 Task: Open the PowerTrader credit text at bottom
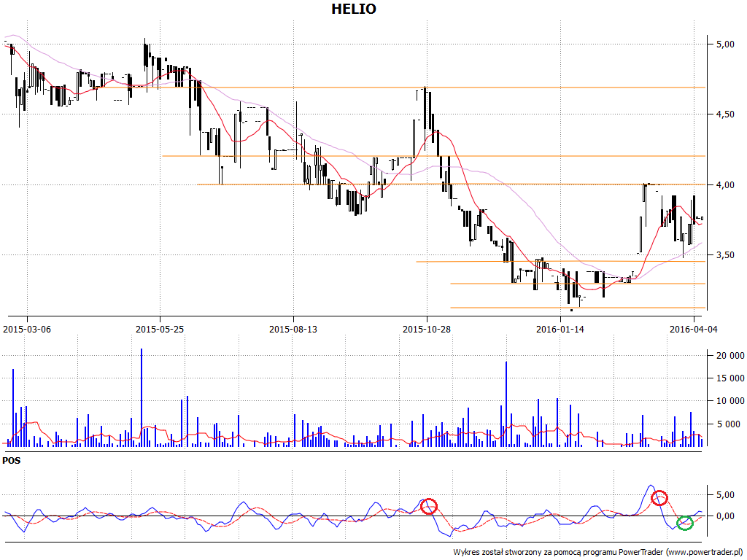[598, 553]
